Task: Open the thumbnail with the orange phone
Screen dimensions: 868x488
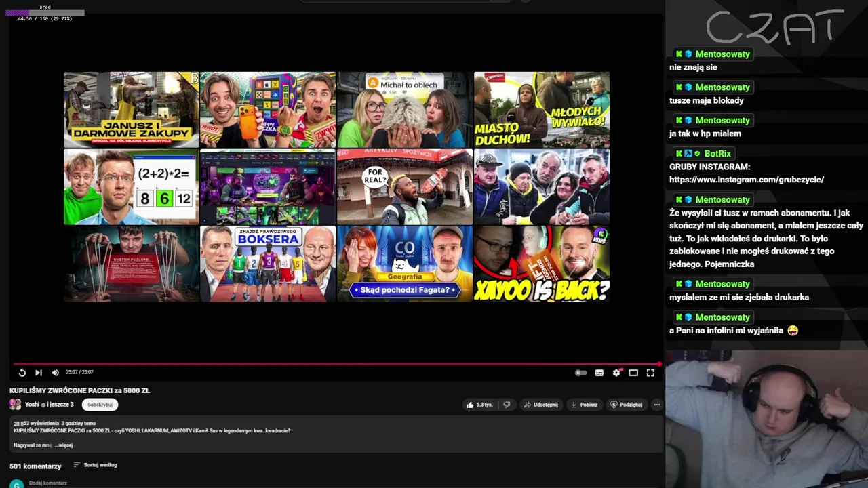Action: pyautogui.click(x=268, y=110)
